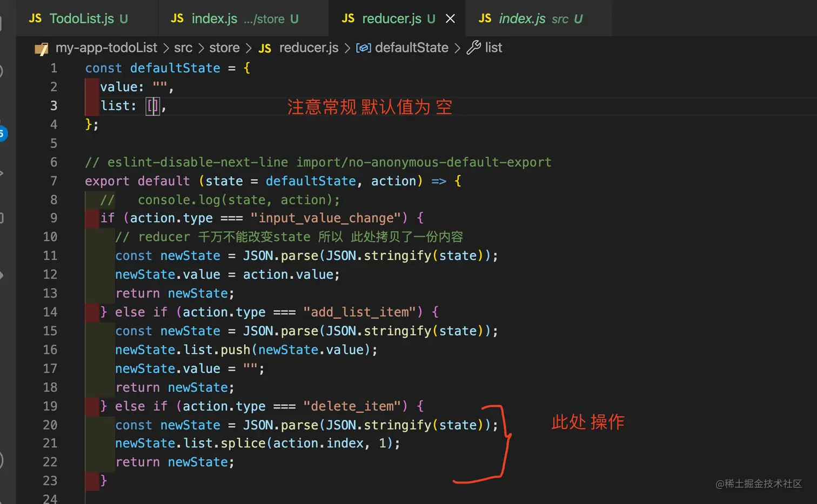
Task: Select line number 23 in the gutter
Action: 50,481
